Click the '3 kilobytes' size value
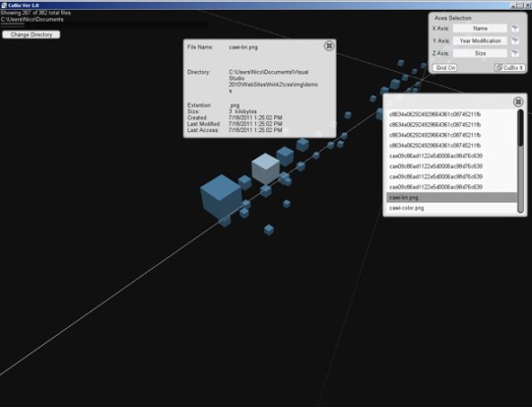Viewport: 532px width, 407px height. pyautogui.click(x=242, y=111)
